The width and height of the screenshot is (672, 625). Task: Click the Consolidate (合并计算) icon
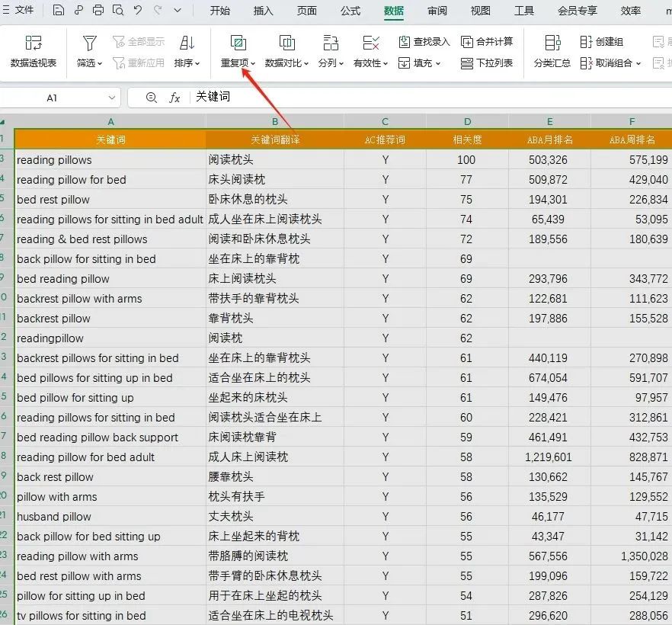pyautogui.click(x=467, y=42)
